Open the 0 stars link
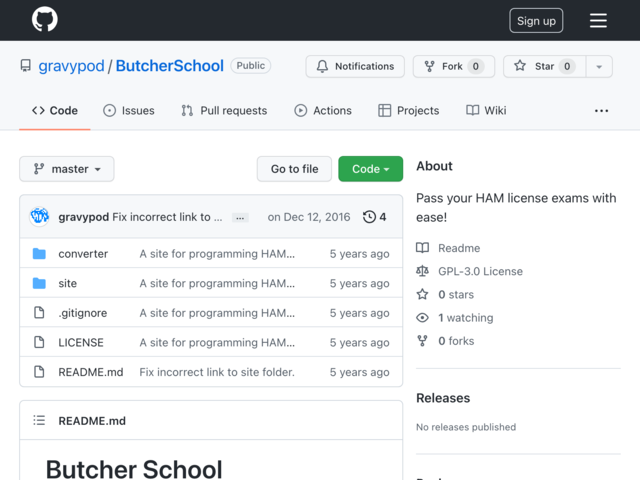The image size is (640, 480). coord(456,295)
